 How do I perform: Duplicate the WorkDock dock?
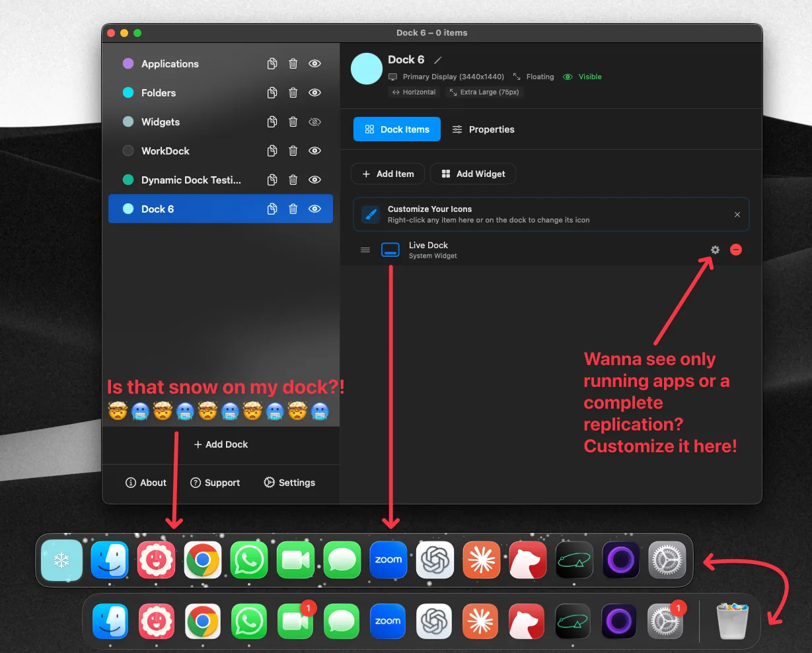click(272, 151)
